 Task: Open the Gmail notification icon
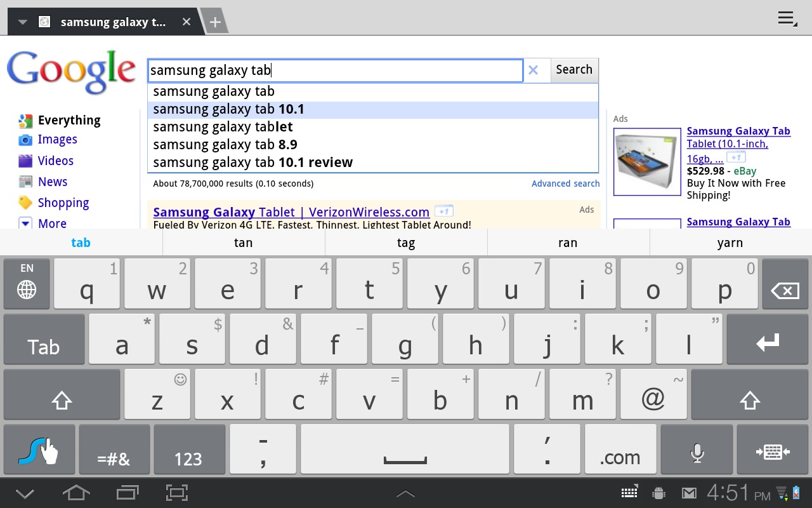coord(688,493)
